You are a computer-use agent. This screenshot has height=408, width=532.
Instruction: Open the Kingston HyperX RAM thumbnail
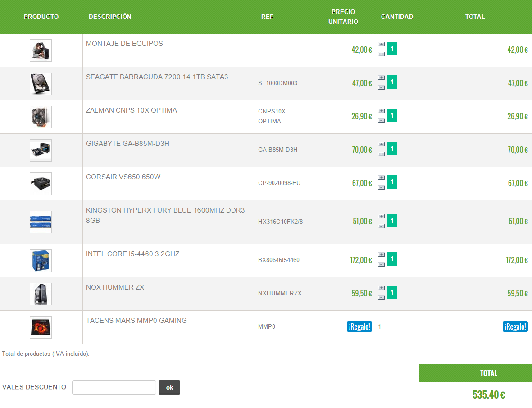click(41, 222)
